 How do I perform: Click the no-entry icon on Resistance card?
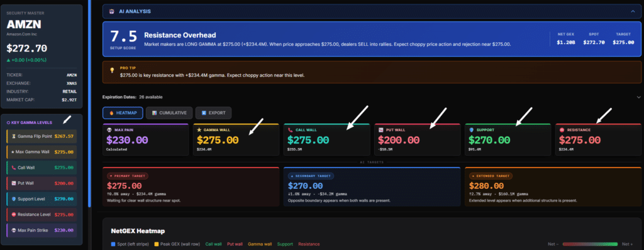point(562,130)
